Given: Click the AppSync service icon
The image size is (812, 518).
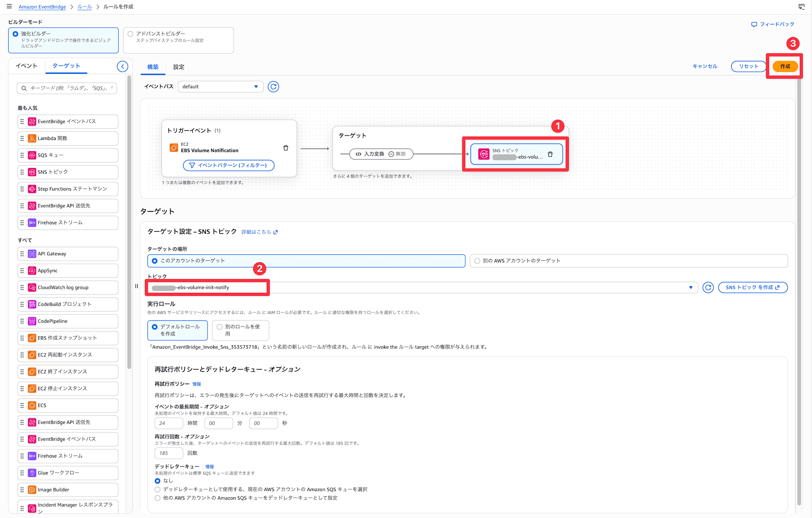Looking at the screenshot, I should [x=32, y=271].
